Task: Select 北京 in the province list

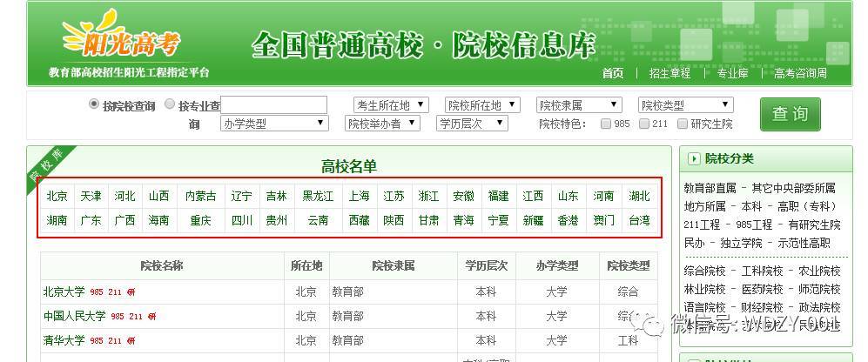Action: [x=57, y=196]
